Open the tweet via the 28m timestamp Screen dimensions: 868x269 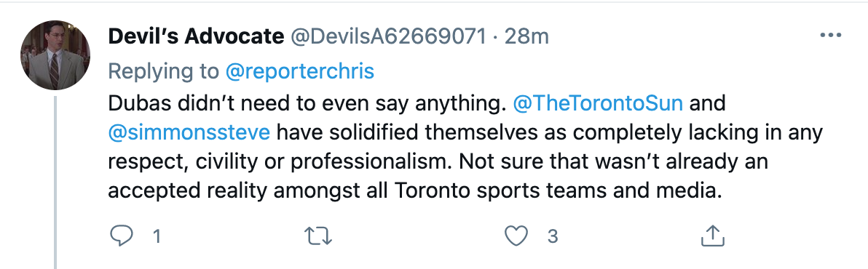click(526, 36)
